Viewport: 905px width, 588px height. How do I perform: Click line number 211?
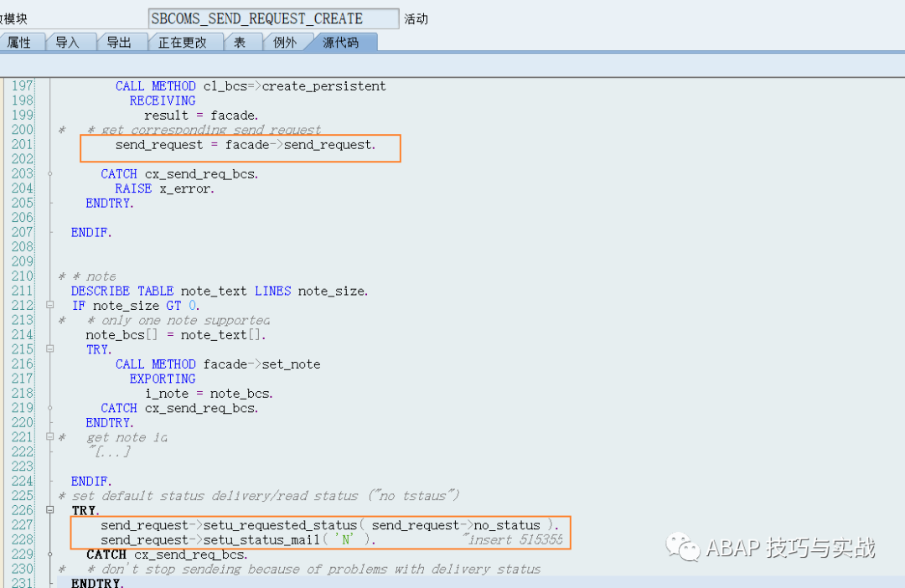[x=23, y=291]
